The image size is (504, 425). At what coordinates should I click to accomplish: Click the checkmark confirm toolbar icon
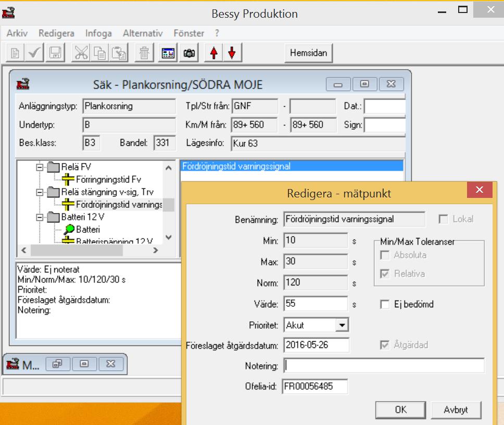34,53
